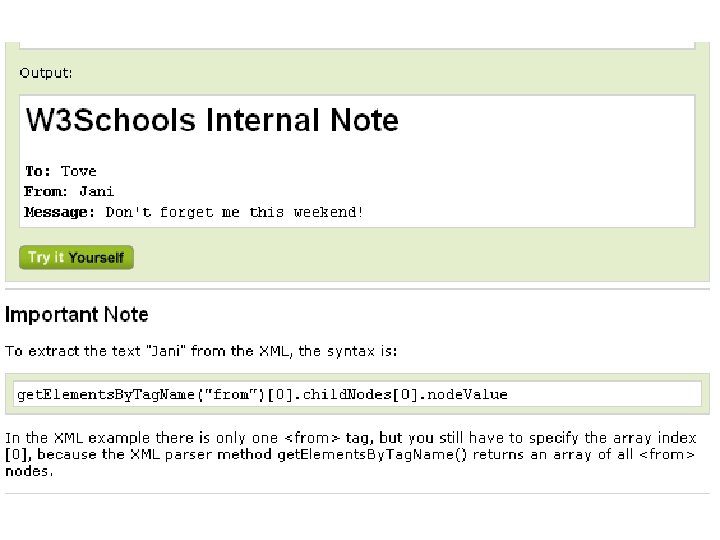Click empty area of white output box
The height and width of the screenshot is (540, 720).
528,184
